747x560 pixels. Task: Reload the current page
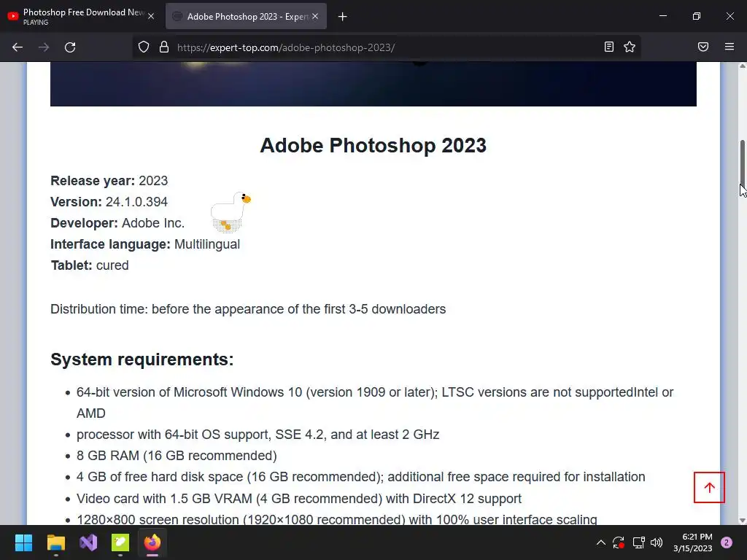pyautogui.click(x=70, y=47)
